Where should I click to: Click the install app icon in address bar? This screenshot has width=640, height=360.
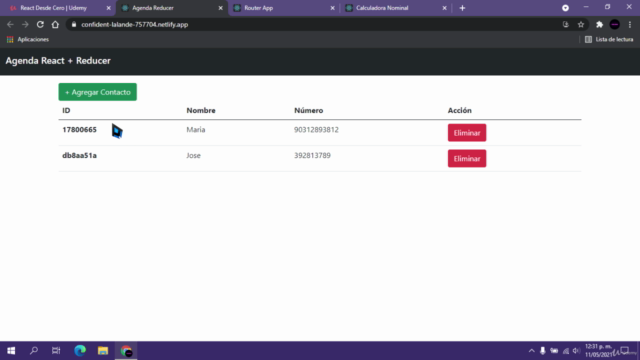click(566, 24)
